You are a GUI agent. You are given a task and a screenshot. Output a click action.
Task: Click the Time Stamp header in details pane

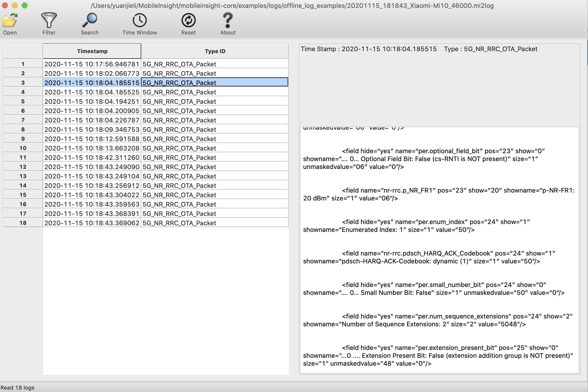click(x=368, y=49)
